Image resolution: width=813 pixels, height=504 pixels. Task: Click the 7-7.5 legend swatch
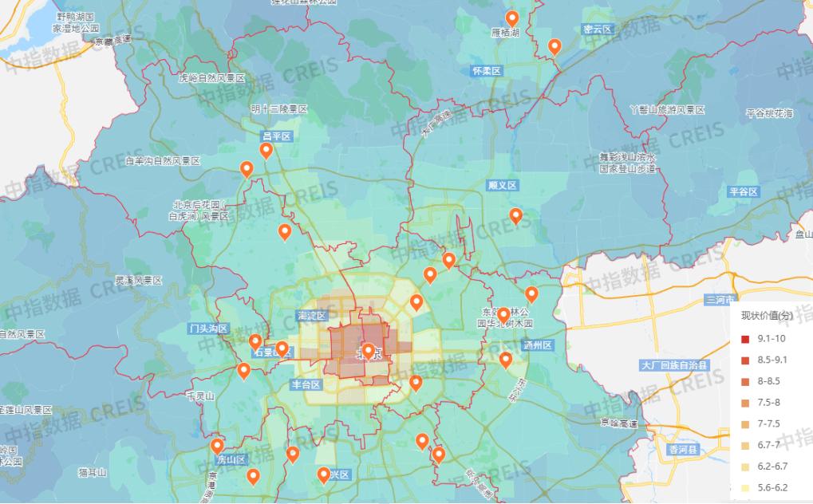745,424
